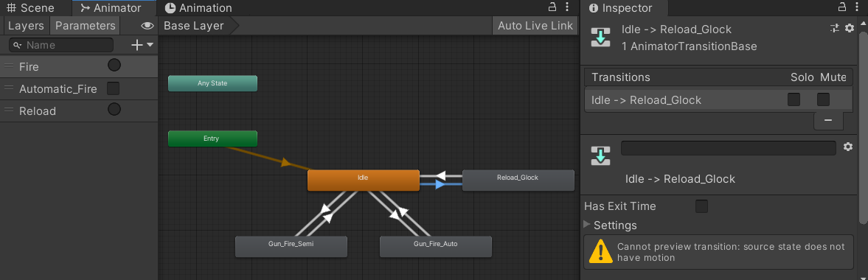Click the Animator tab icon
868x280 pixels.
(x=85, y=8)
